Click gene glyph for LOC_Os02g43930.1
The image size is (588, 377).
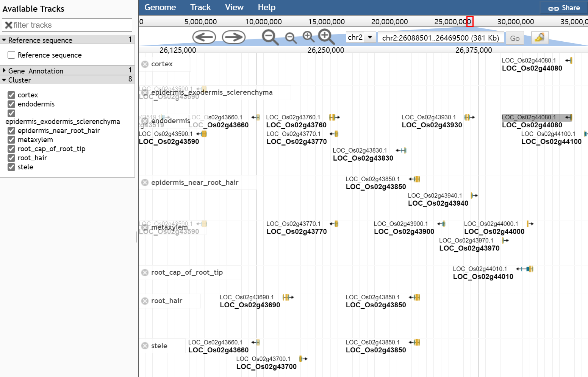pyautogui.click(x=469, y=117)
